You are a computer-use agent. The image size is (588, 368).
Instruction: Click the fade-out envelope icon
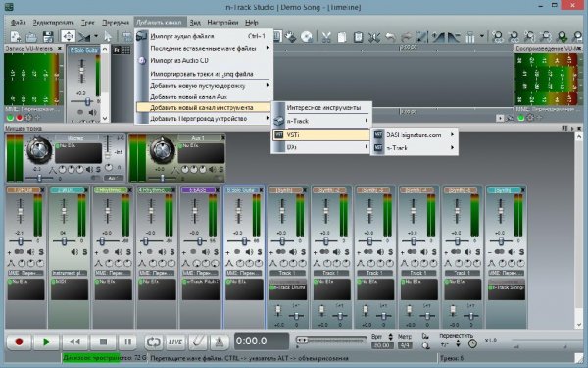pos(454,37)
